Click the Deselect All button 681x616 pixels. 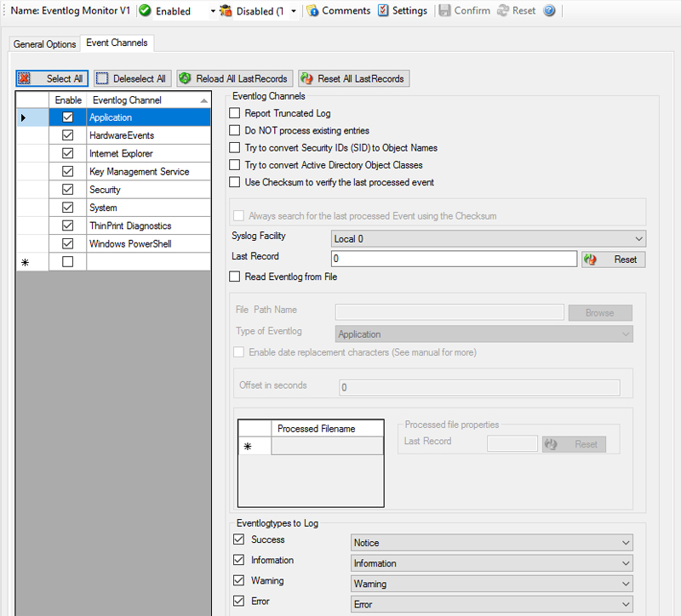(x=133, y=78)
